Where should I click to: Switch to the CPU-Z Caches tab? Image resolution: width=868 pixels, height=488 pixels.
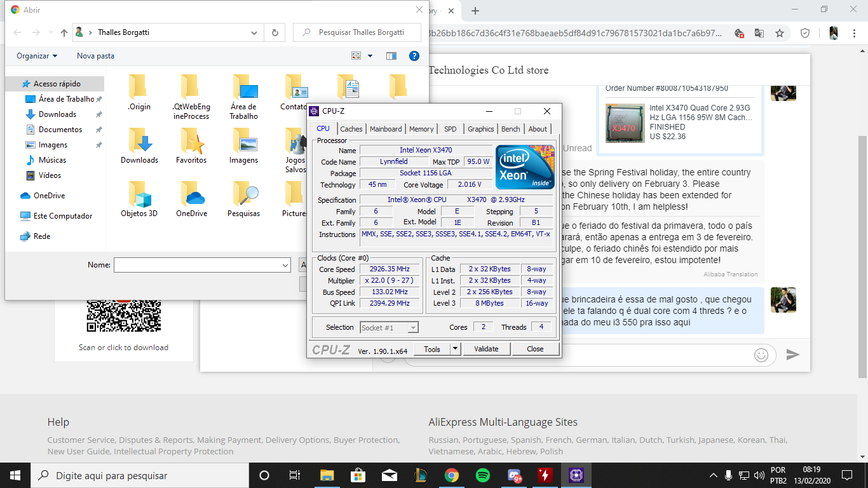pos(351,129)
